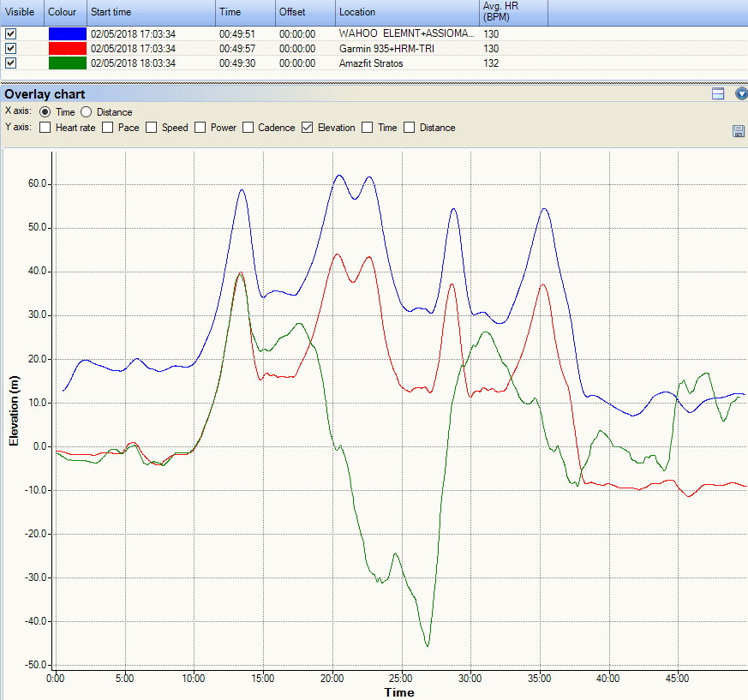Enable the Heart rate Y axis checkbox
This screenshot has width=748, height=700.
(x=45, y=128)
